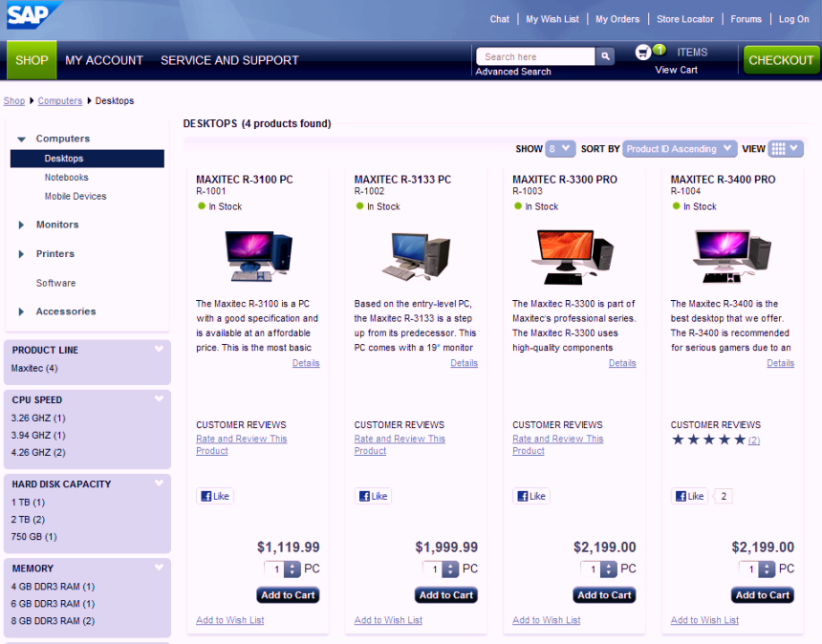Open the MY ACCOUNT tab
This screenshot has height=644, width=822.
tap(104, 60)
